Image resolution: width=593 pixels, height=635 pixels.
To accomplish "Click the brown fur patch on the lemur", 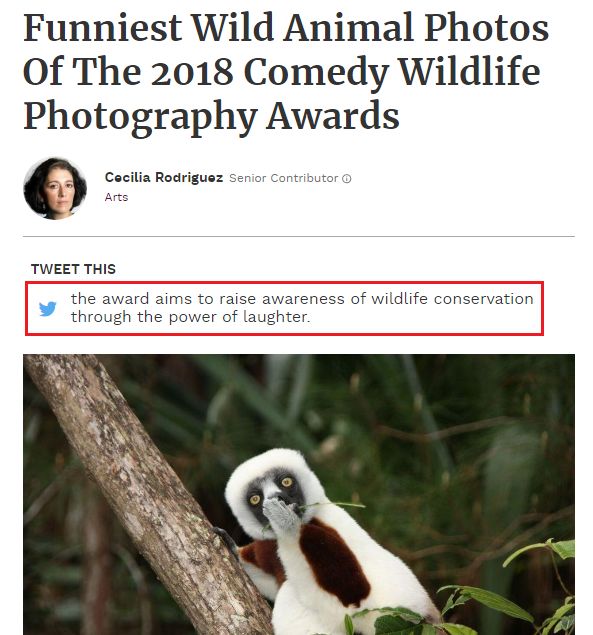I will pyautogui.click(x=334, y=563).
